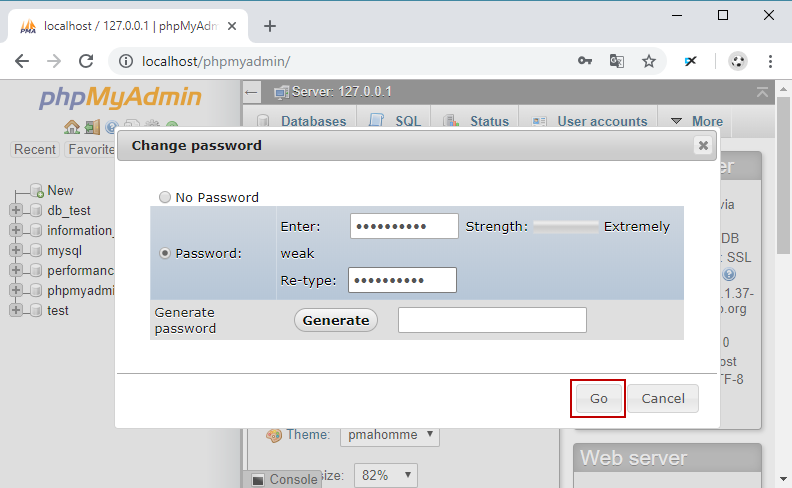Open the Chrome three-dot menu
792x488 pixels.
[770, 61]
